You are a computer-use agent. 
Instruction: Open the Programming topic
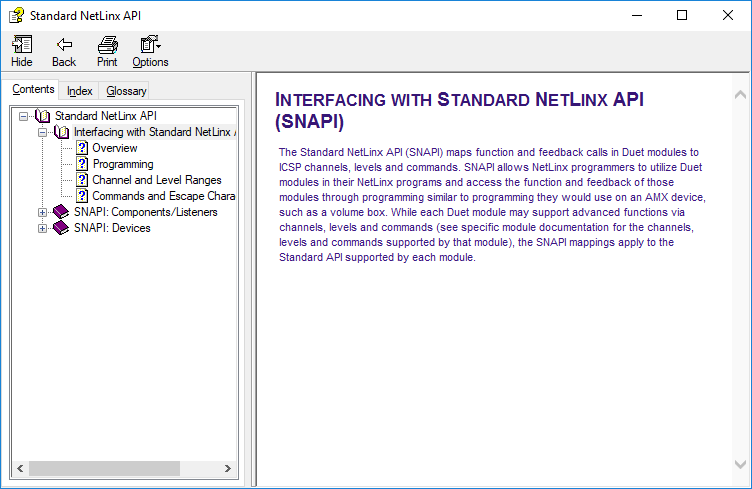tap(123, 164)
